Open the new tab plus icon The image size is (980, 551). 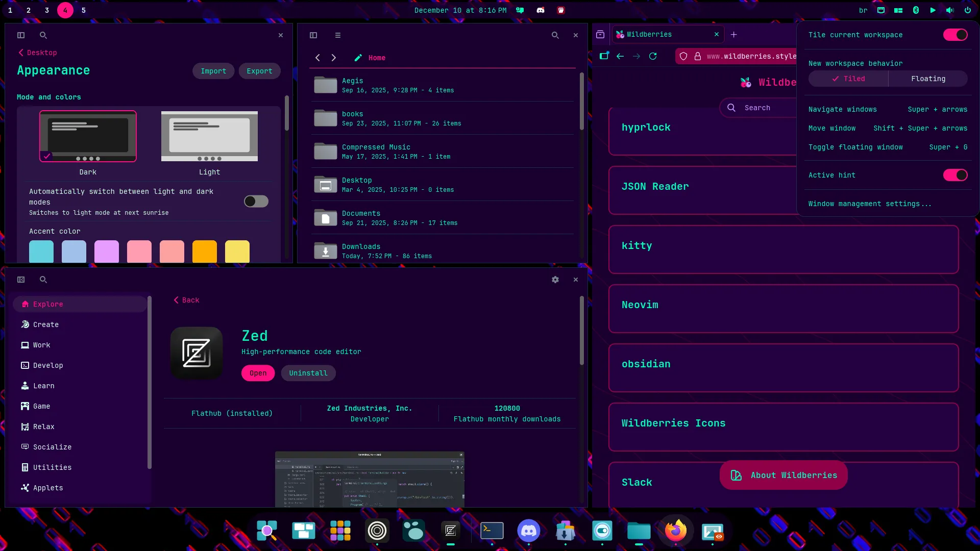pyautogui.click(x=733, y=35)
